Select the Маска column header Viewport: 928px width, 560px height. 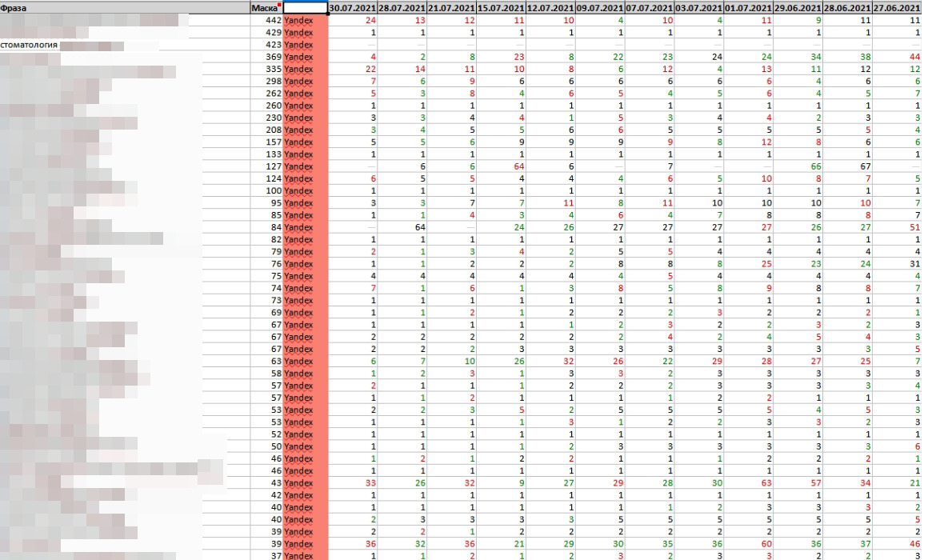coord(264,7)
